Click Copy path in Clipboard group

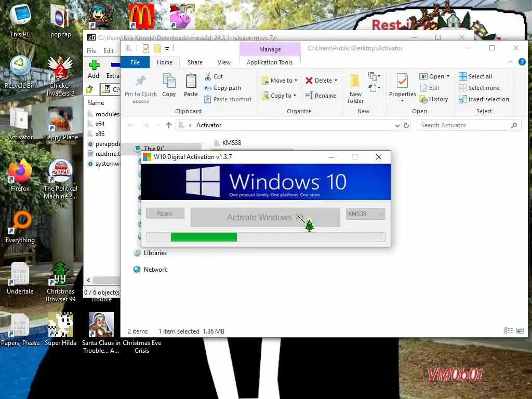[222, 88]
